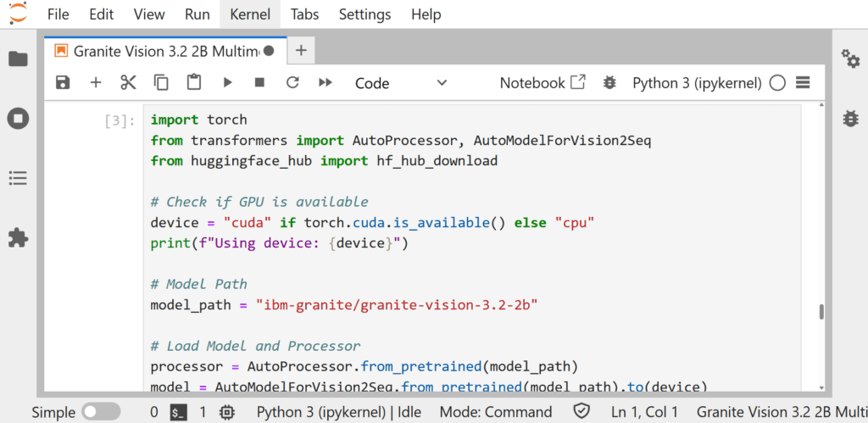The width and height of the screenshot is (868, 423).
Task: Switch kernel via Python 3 (ipykernel) toolbar button
Action: point(697,83)
